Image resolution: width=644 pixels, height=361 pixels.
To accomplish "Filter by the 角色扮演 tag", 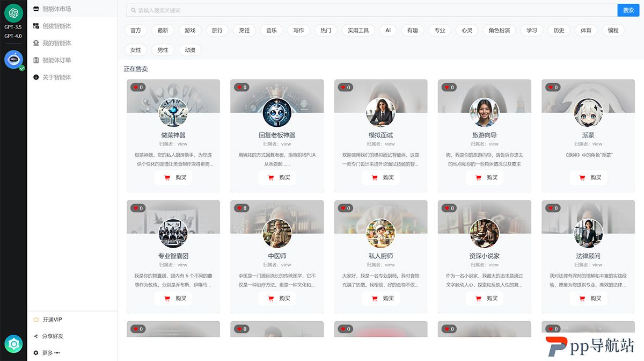I will (499, 31).
